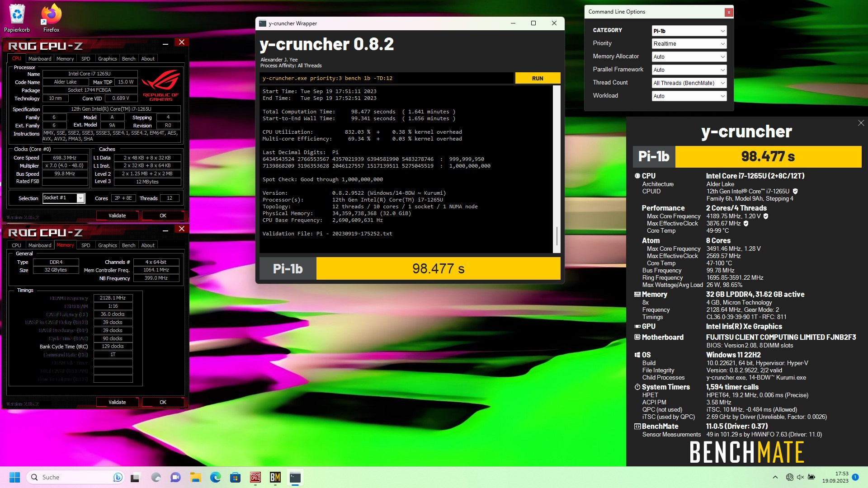Open the Workload dropdown
The width and height of the screenshot is (868, 488).
point(689,96)
